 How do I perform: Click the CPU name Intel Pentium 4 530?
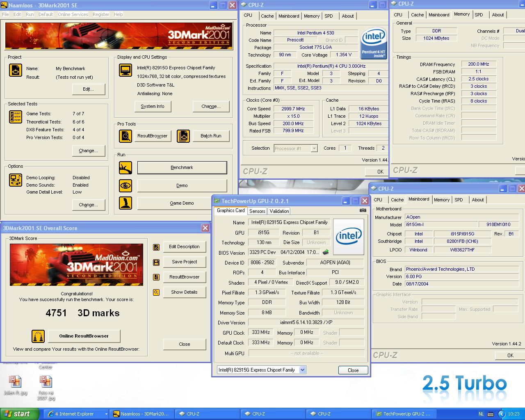[x=316, y=33]
